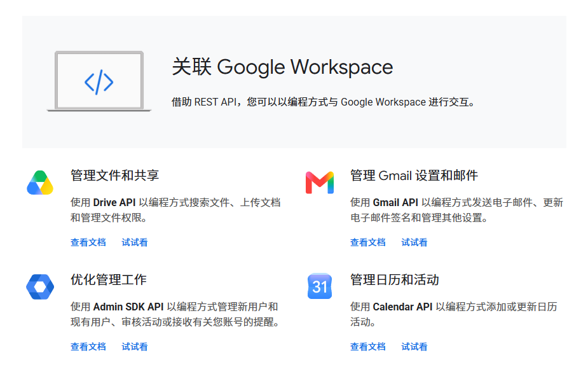Click the bold Admin SDK API text
This screenshot has width=588, height=381.
[x=128, y=307]
